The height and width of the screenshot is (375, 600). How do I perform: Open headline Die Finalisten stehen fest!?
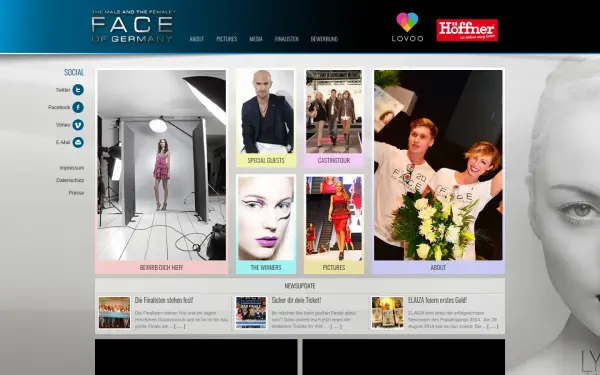(x=164, y=300)
